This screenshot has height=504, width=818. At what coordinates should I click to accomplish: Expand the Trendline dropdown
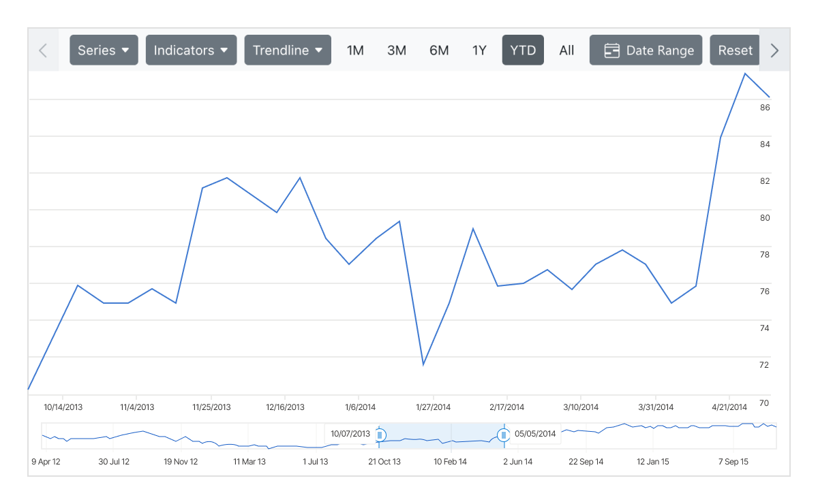tap(288, 50)
